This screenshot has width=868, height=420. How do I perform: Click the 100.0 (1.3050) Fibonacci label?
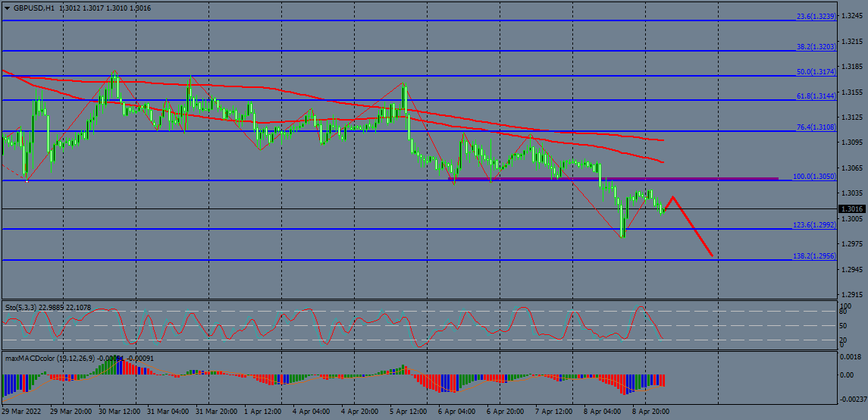coord(813,177)
